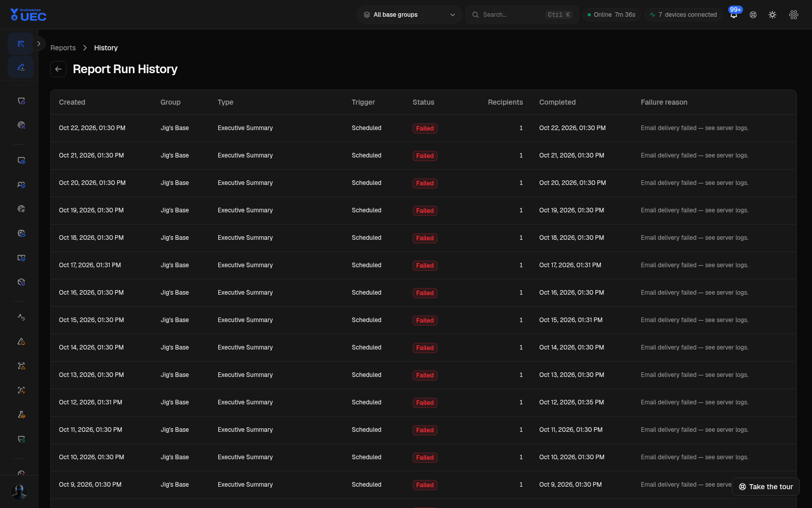The image size is (812, 508).
Task: Open the reports download sidebar icon
Action: (21, 67)
